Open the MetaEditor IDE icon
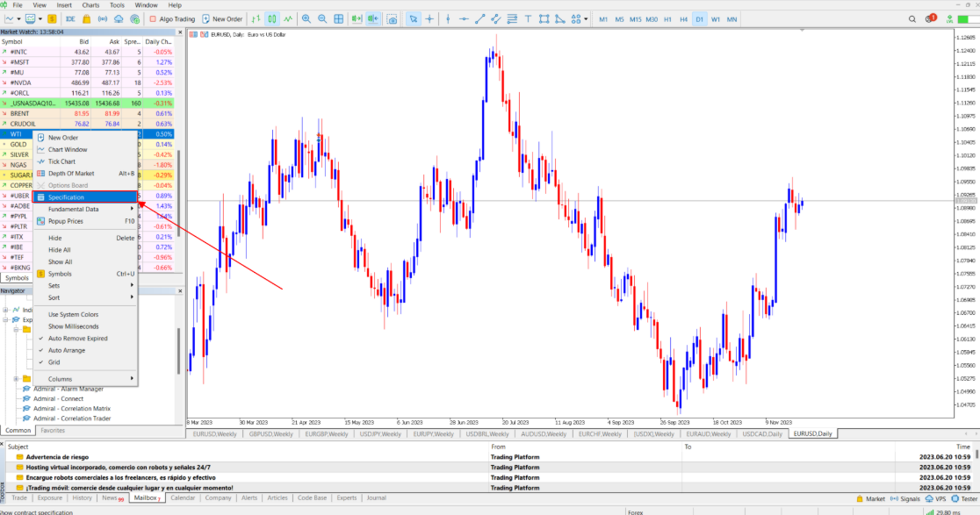The height and width of the screenshot is (515, 980). point(70,19)
